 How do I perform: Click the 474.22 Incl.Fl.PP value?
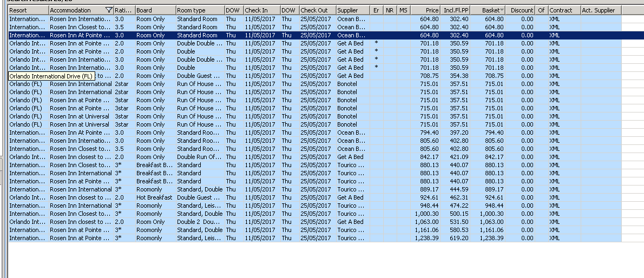click(459, 206)
